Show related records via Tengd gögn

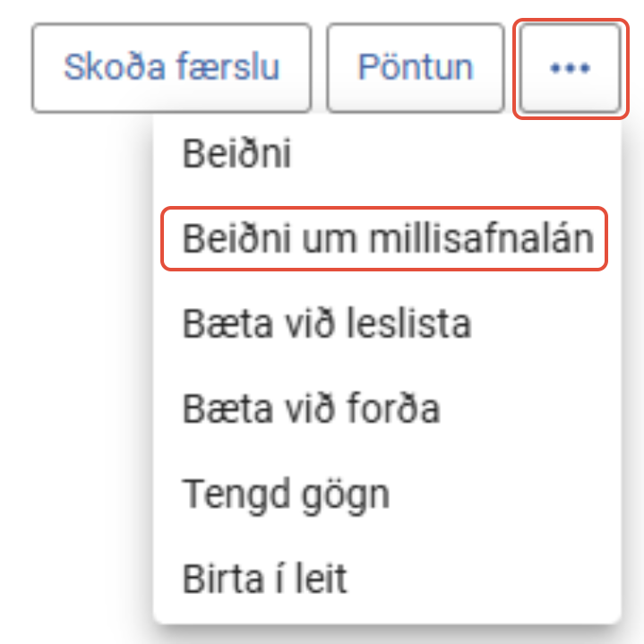286,493
